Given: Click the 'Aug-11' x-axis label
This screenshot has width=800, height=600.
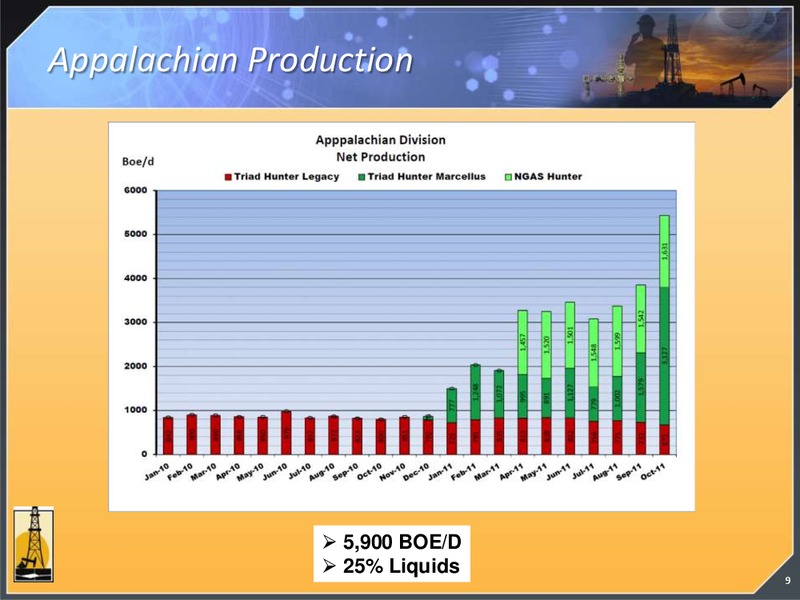Looking at the screenshot, I should [606, 471].
